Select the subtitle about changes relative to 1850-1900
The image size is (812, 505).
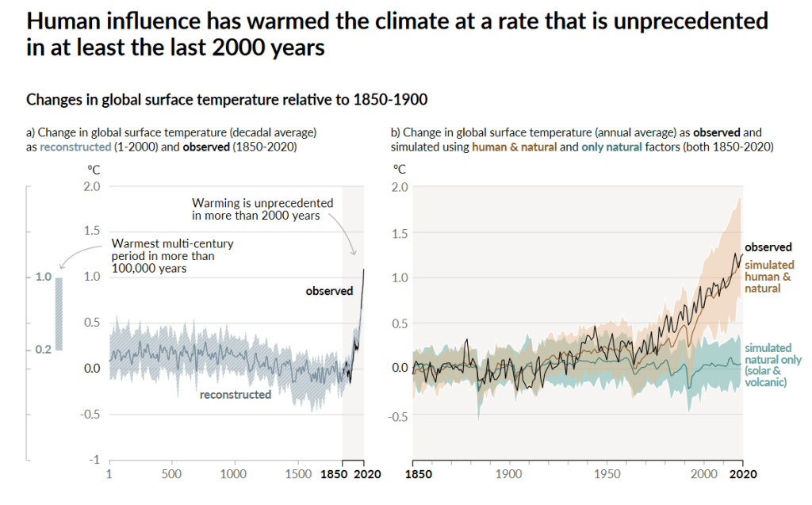tap(227, 100)
